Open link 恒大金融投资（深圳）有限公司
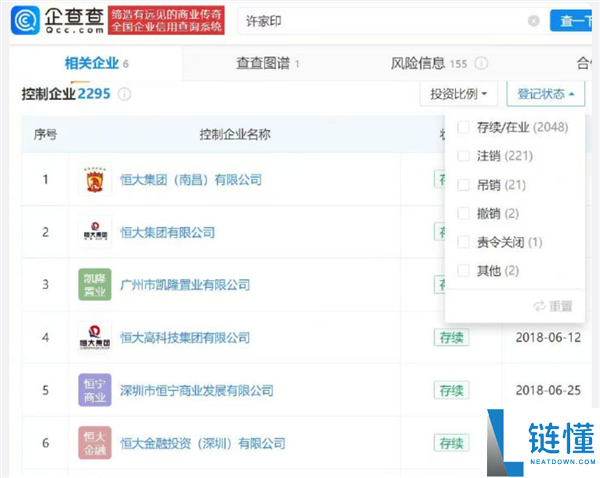The height and width of the screenshot is (478, 600). coord(203,443)
